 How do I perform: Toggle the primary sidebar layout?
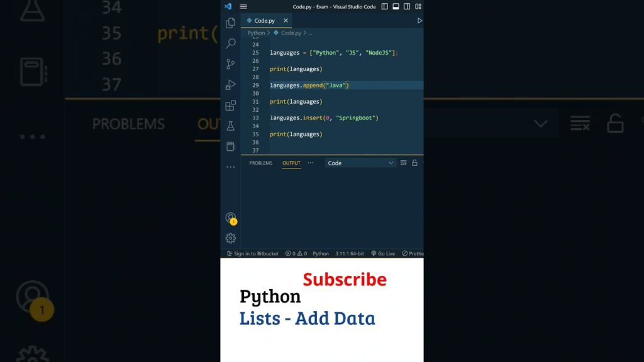[385, 7]
